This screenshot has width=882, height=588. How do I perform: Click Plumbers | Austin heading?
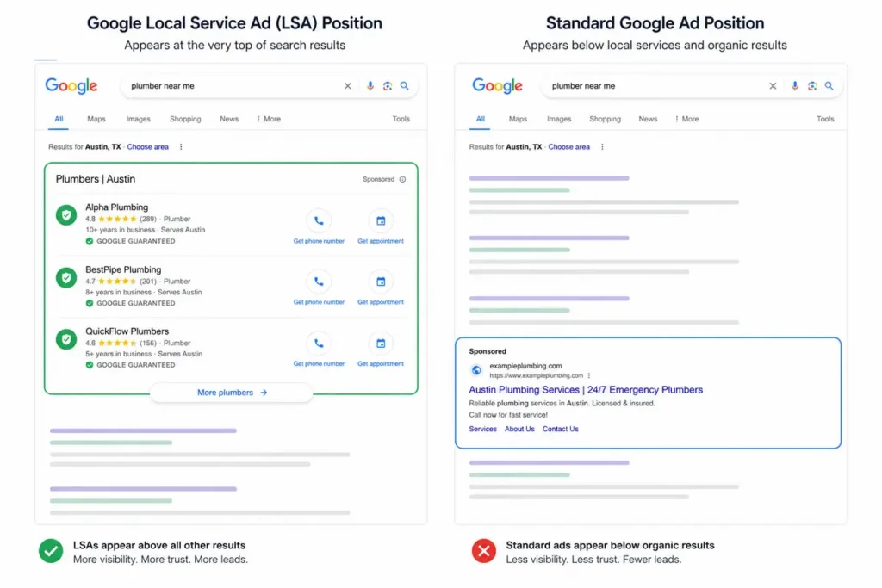tap(96, 179)
